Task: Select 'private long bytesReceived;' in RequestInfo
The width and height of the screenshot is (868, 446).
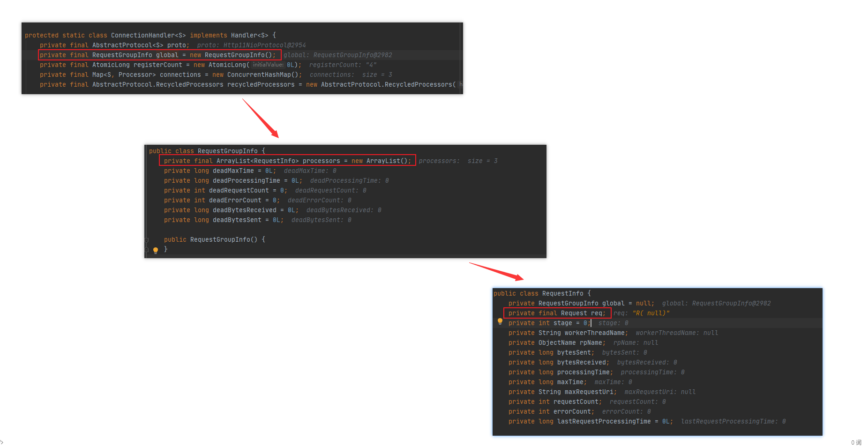Action: [559, 362]
